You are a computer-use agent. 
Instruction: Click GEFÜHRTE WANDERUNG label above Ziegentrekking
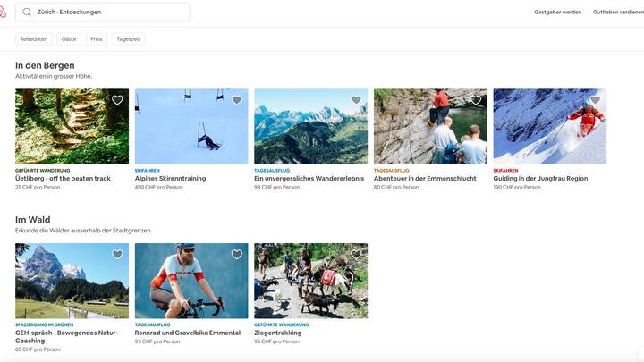pyautogui.click(x=282, y=324)
